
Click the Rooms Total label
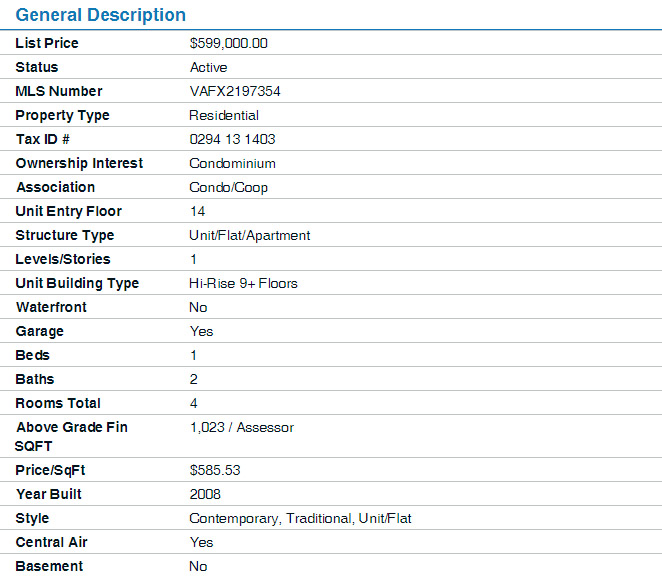(x=58, y=403)
